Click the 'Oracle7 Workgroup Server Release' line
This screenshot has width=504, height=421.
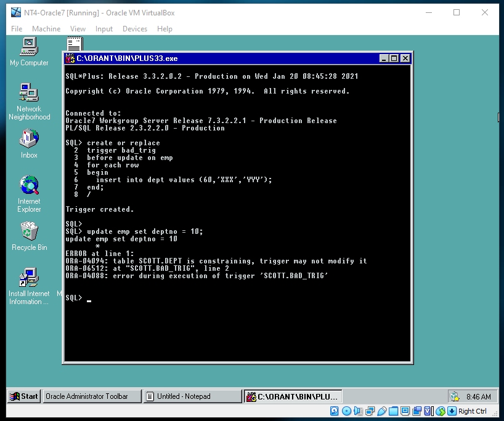click(201, 121)
